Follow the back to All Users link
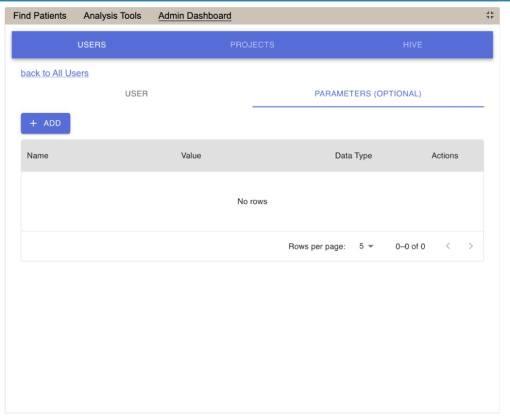The width and height of the screenshot is (510, 420). (54, 73)
